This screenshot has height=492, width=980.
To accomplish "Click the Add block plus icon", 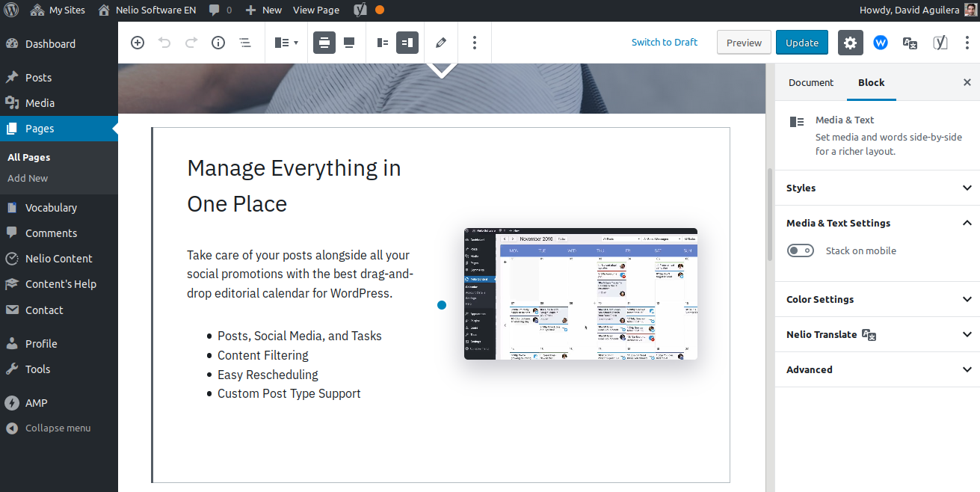I will pos(138,43).
